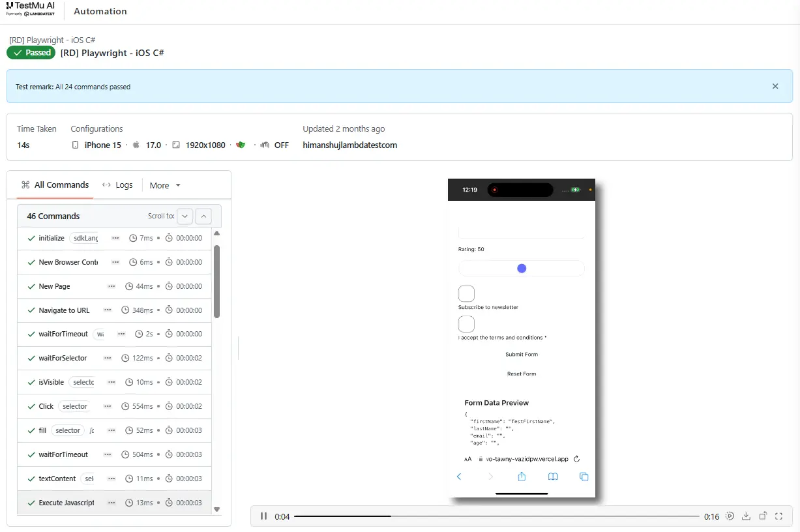The height and width of the screenshot is (532, 800).
Task: Check accept terms and conditions box
Action: (x=466, y=324)
